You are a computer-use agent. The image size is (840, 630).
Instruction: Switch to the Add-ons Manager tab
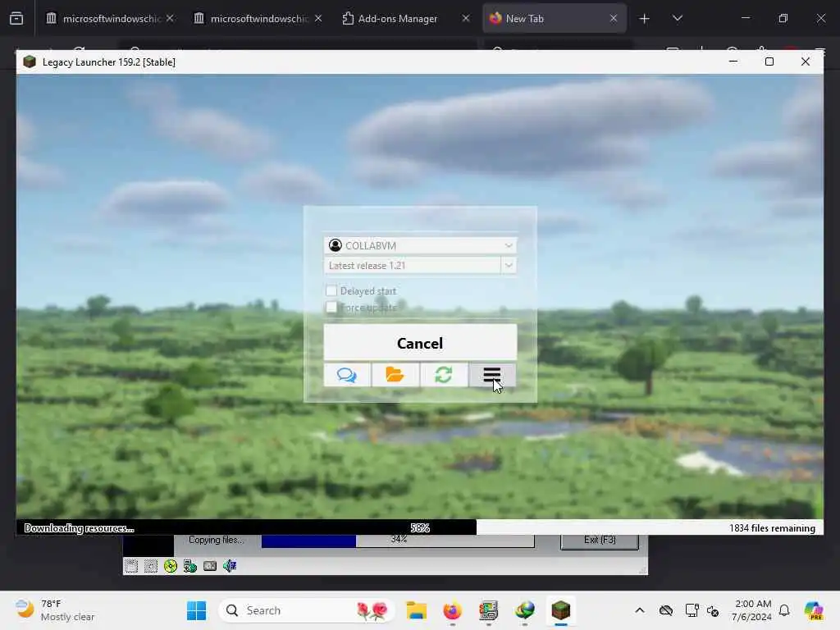(x=405, y=18)
